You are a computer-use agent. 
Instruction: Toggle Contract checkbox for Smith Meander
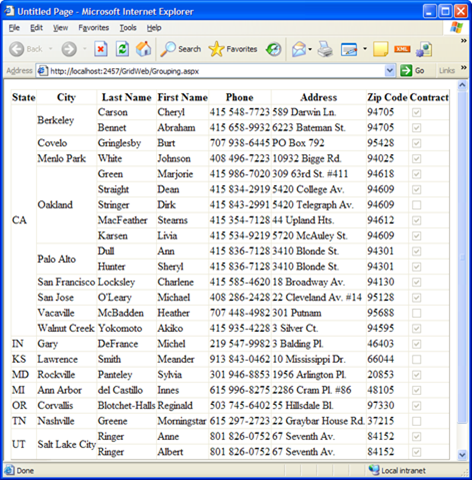tap(416, 359)
